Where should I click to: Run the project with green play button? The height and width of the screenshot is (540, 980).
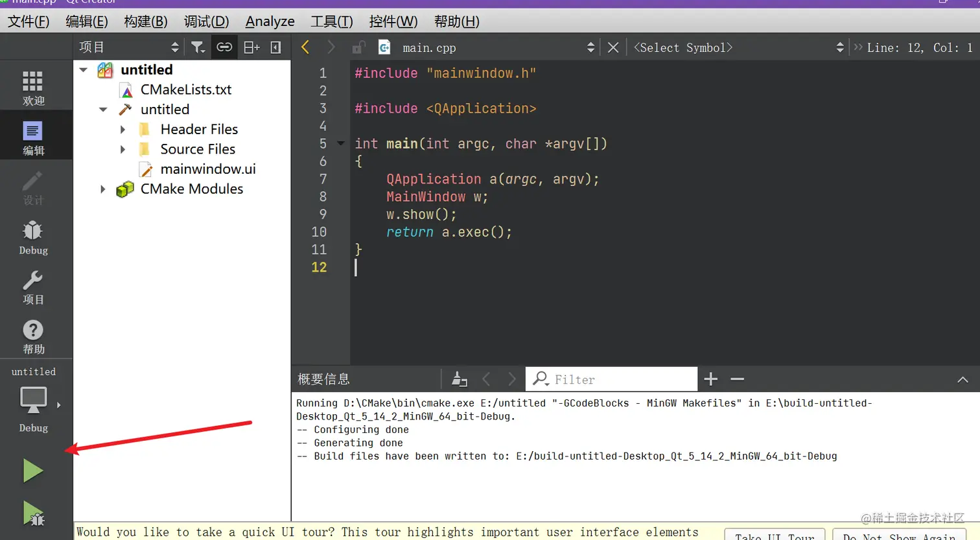[x=32, y=471]
